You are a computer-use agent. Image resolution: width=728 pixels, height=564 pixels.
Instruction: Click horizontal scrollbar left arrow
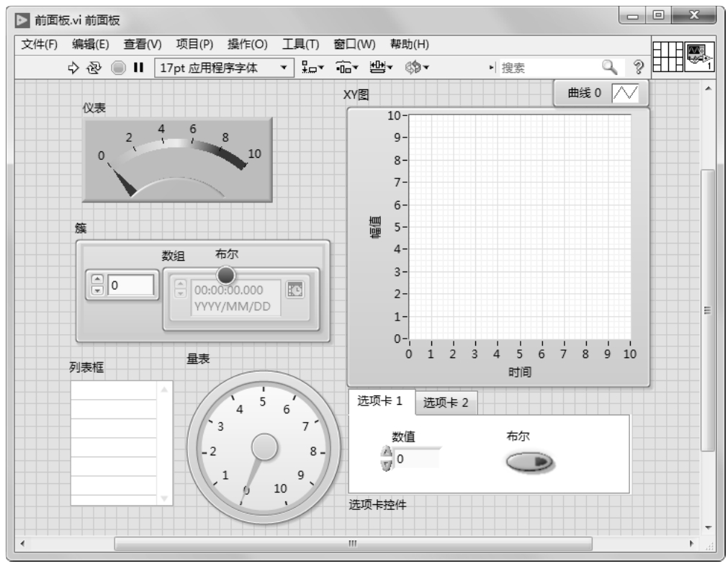[22, 543]
